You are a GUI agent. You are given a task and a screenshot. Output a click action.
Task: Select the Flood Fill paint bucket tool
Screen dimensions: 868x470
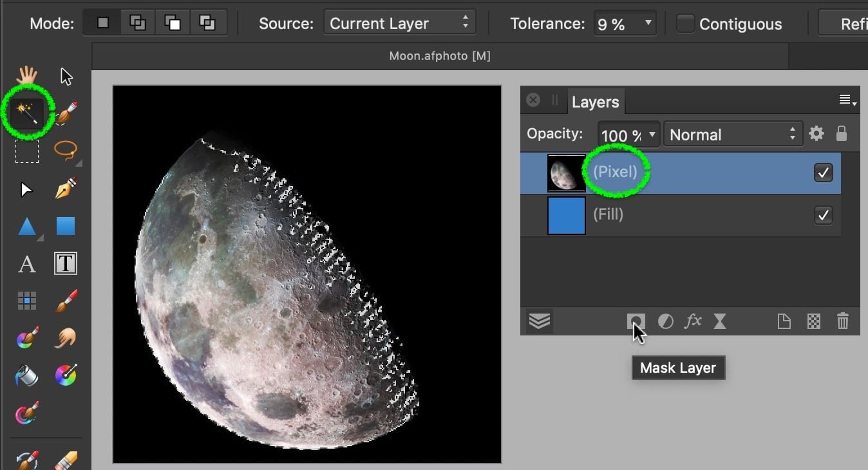point(27,375)
